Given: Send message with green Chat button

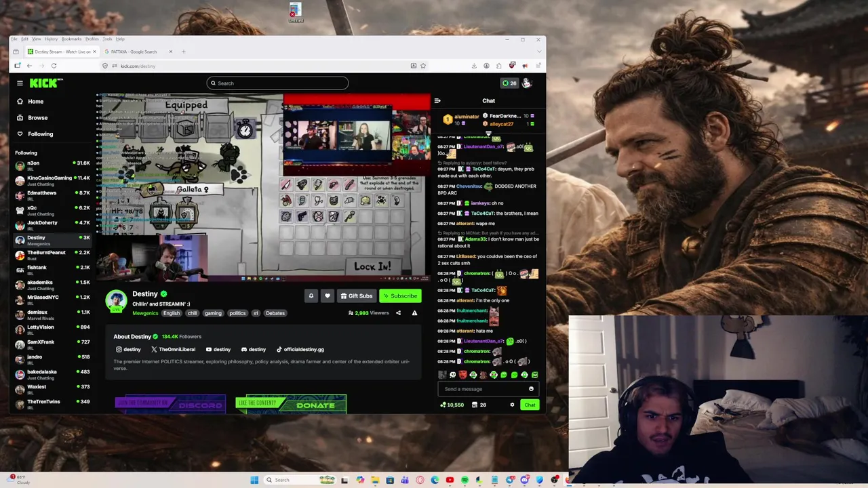Looking at the screenshot, I should pos(530,405).
